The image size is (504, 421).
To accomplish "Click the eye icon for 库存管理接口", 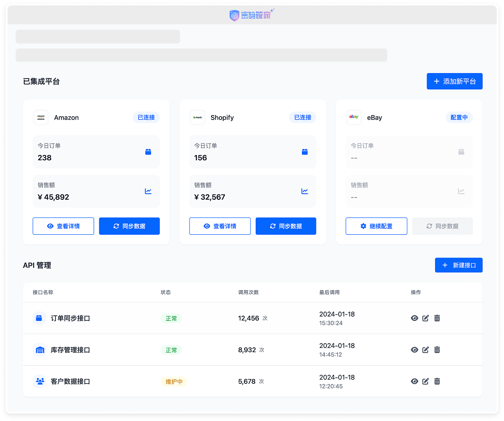I will pos(414,350).
